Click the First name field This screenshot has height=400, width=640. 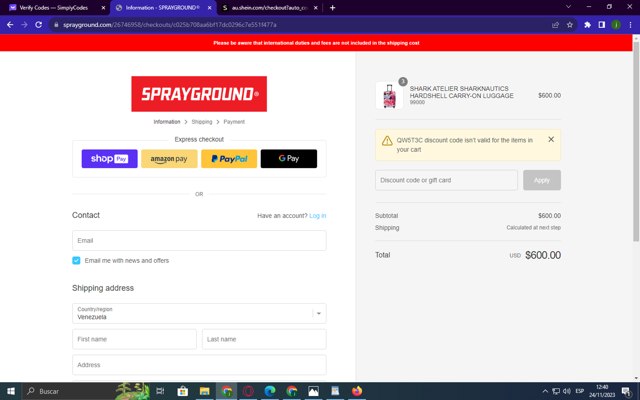coord(134,339)
